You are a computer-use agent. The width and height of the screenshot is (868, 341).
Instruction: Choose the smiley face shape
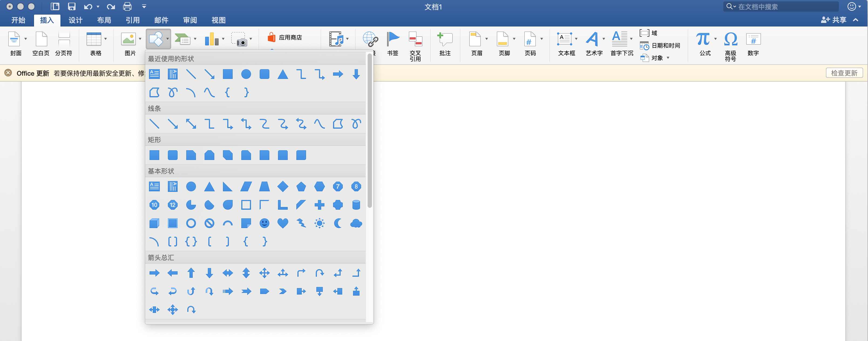[x=265, y=223]
